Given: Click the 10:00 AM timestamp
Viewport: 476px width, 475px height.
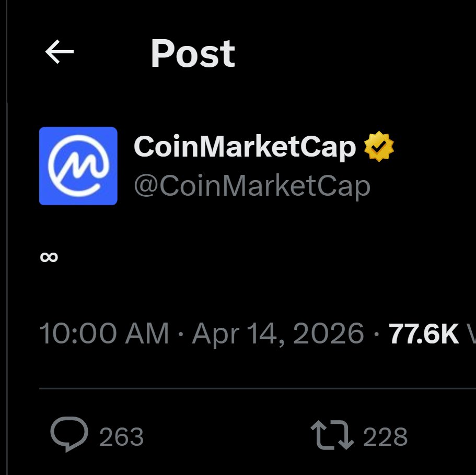Looking at the screenshot, I should point(105,333).
